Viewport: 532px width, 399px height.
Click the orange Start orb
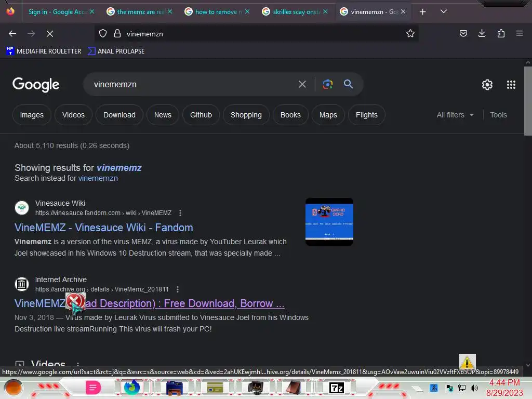click(13, 388)
